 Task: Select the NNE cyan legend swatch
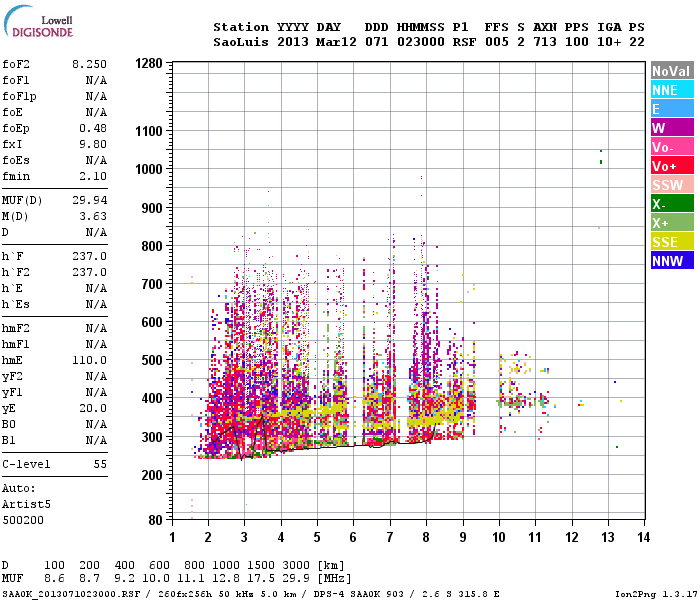tap(672, 90)
